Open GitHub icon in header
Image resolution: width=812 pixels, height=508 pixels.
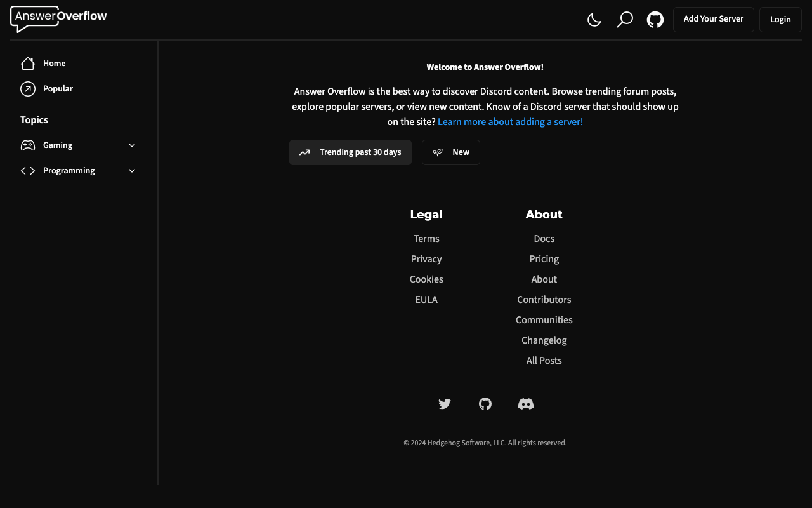click(x=655, y=20)
